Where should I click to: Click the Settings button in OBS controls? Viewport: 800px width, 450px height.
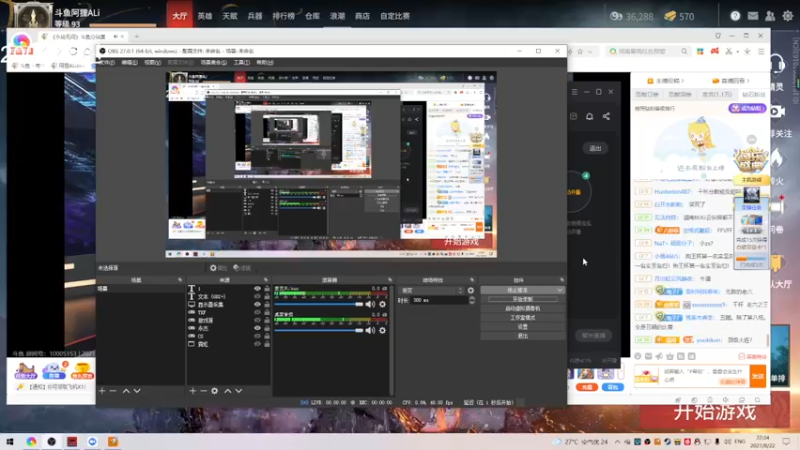(522, 327)
